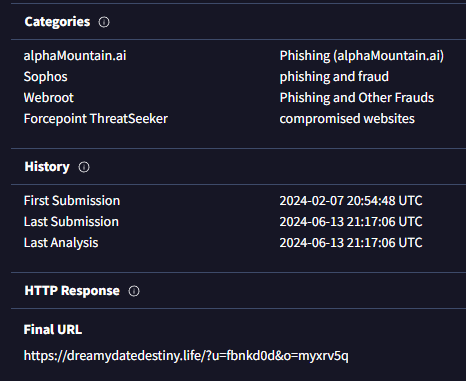The height and width of the screenshot is (381, 466).
Task: Click the Sophos vendor name
Action: [45, 77]
